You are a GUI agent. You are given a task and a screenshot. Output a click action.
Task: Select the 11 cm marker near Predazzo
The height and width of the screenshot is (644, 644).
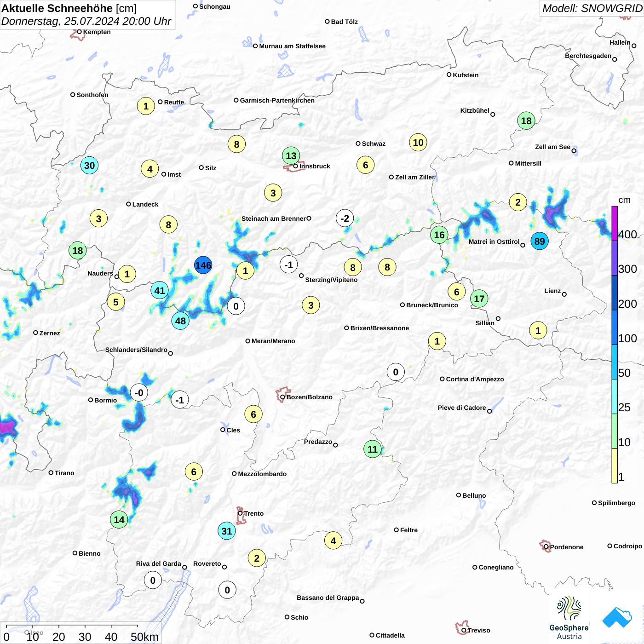point(373,449)
